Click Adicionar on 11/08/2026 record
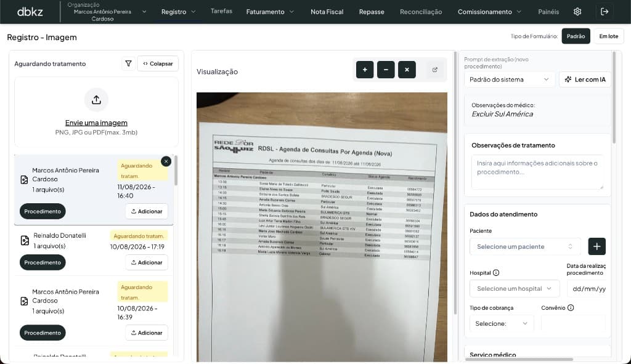Image resolution: width=631 pixels, height=364 pixels. pyautogui.click(x=147, y=211)
